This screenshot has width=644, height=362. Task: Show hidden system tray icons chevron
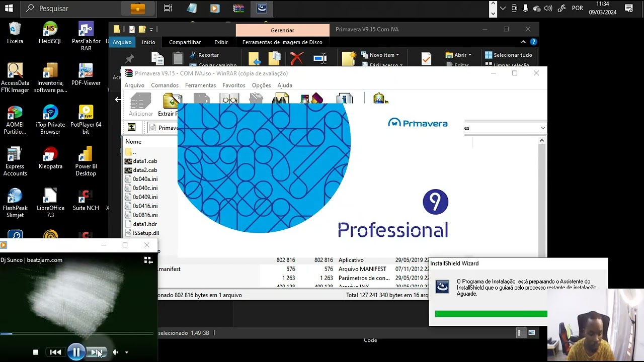coord(503,8)
